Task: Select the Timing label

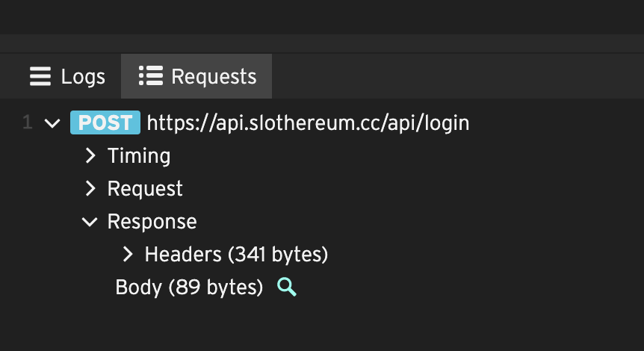Action: [x=139, y=155]
